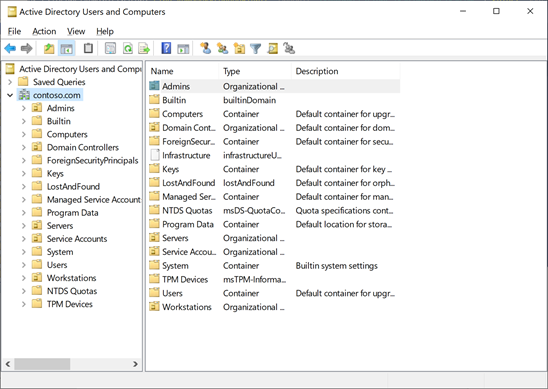Sort by the Type column header
The width and height of the screenshot is (548, 389).
pos(255,71)
